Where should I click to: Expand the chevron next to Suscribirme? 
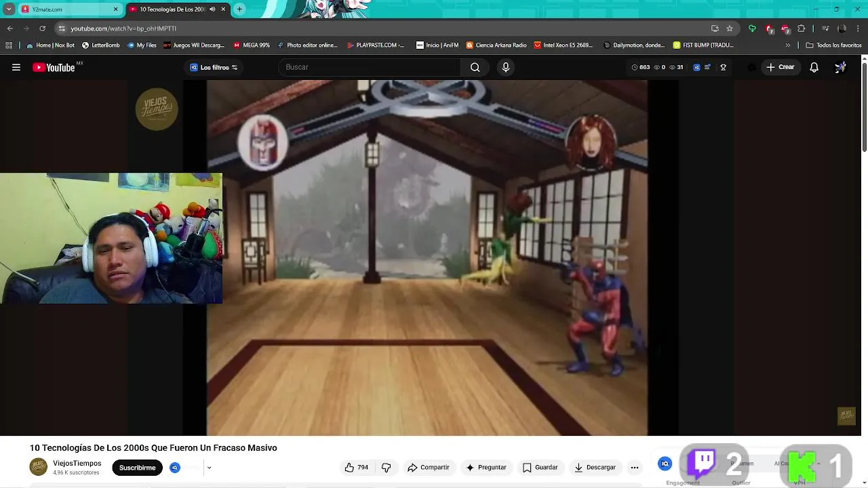point(209,468)
